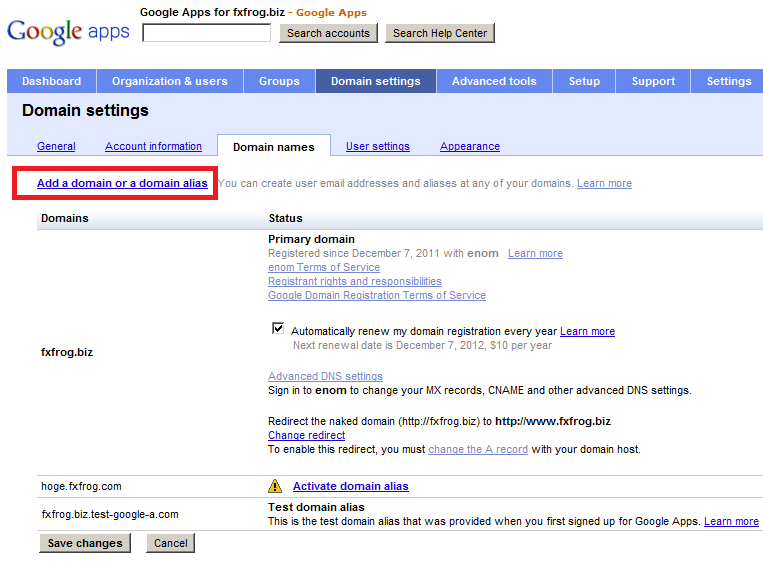The height and width of the screenshot is (571, 763).
Task: Open the Account information sub-tab
Action: [x=153, y=146]
